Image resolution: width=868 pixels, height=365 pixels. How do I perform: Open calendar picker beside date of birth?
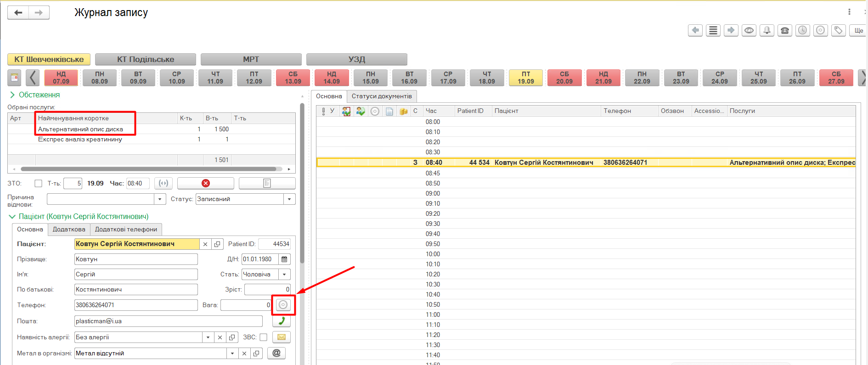click(x=284, y=259)
